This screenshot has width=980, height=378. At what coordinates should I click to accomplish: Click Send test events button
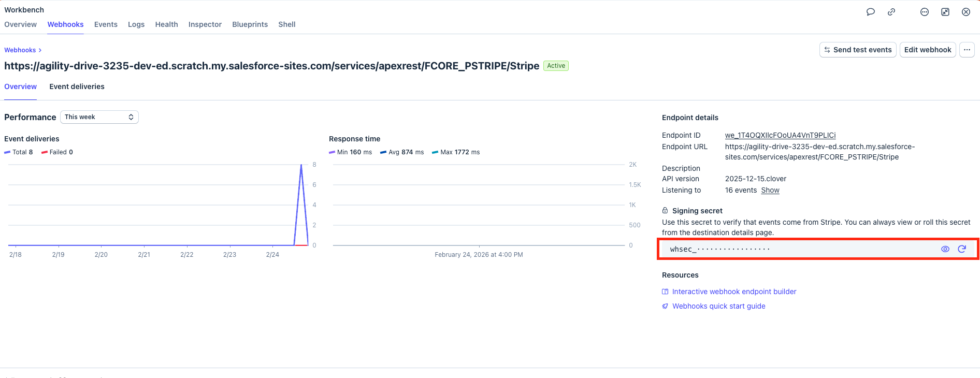858,50
